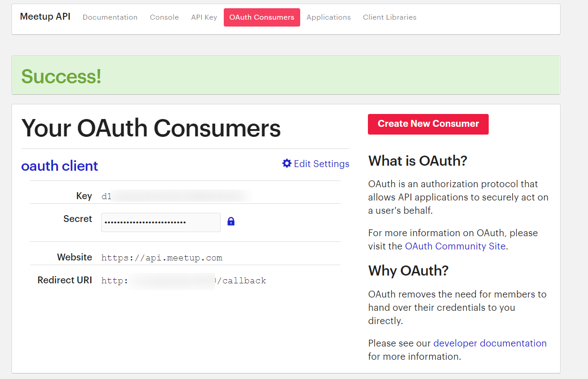
Task: Go to the Documentation tab
Action: [110, 17]
